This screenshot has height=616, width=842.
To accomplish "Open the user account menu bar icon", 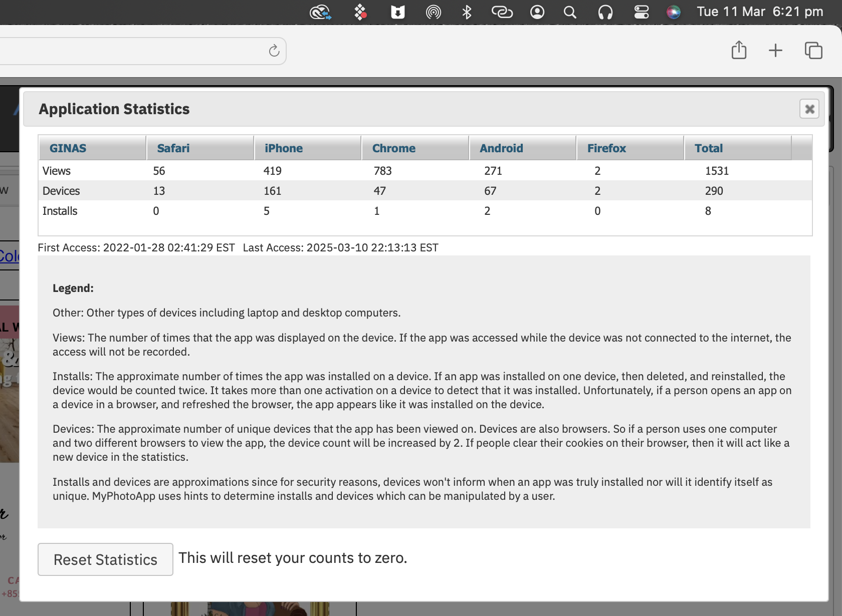I will click(537, 12).
